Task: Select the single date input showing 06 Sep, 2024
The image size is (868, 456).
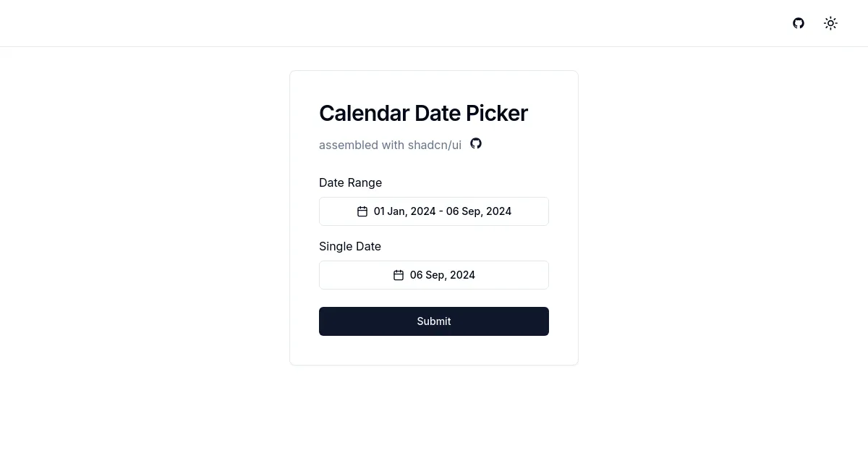Action: tap(434, 274)
